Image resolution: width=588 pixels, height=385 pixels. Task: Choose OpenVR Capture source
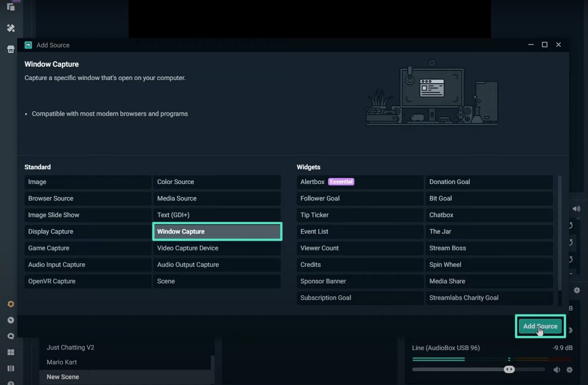point(88,281)
